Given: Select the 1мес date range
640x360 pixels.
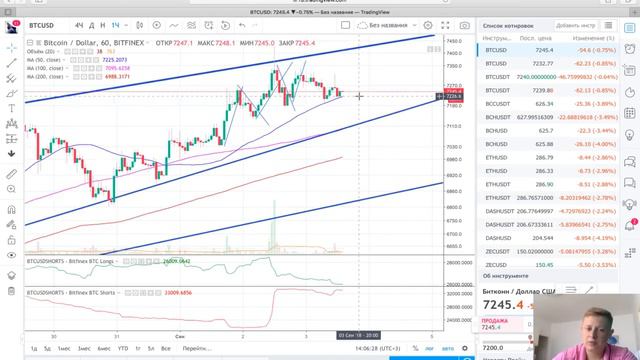Looking at the screenshot, I should 64,349.
